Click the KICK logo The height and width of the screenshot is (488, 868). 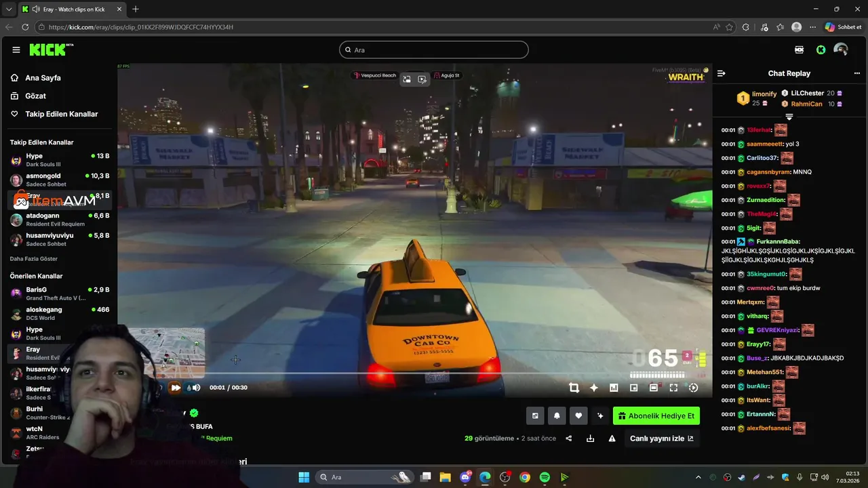51,49
